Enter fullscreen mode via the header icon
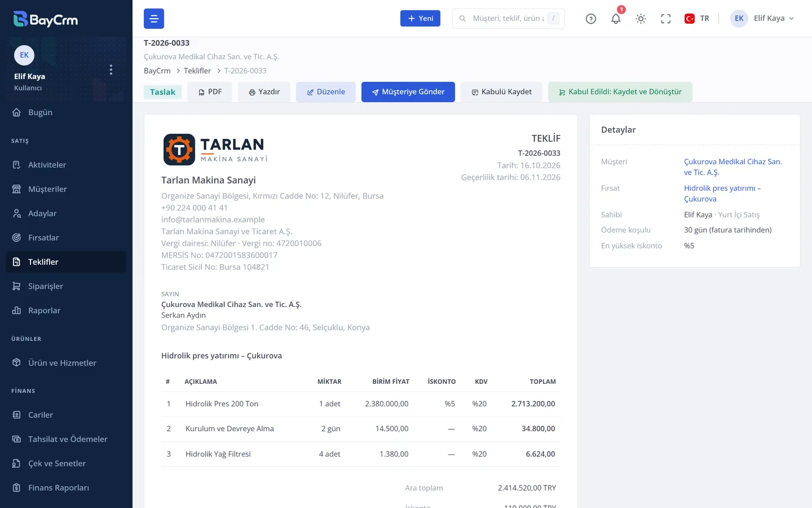812x508 pixels. [x=665, y=19]
